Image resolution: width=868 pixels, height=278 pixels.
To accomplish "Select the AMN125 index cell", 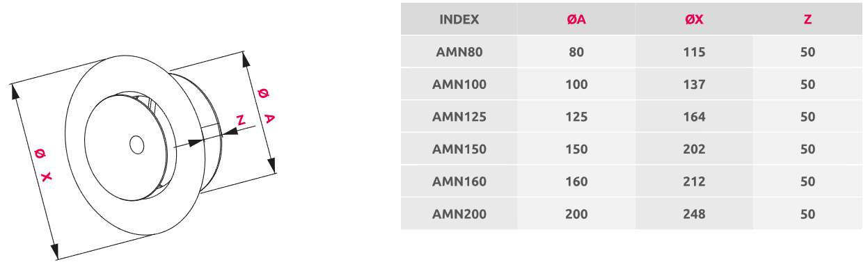I will coord(459,117).
